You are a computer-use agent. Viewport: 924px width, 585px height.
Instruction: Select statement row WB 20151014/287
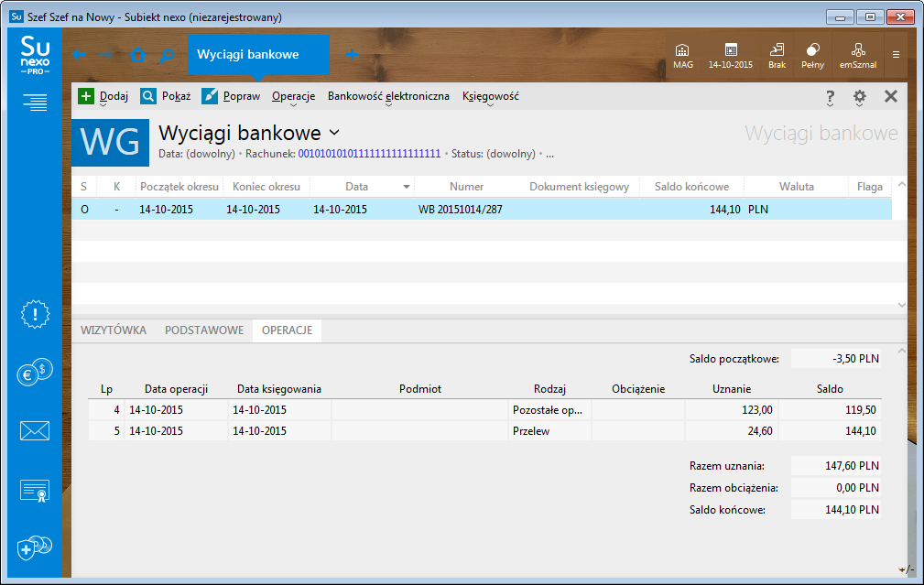tap(482, 209)
